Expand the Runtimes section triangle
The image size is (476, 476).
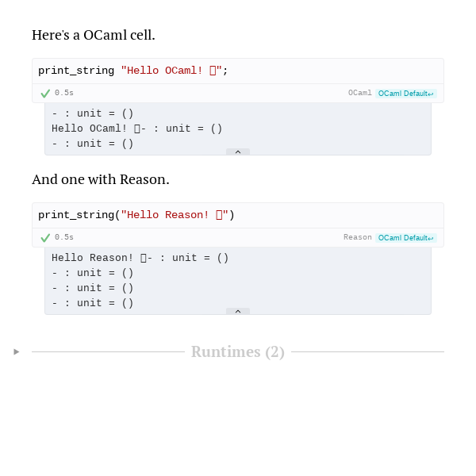pos(17,351)
